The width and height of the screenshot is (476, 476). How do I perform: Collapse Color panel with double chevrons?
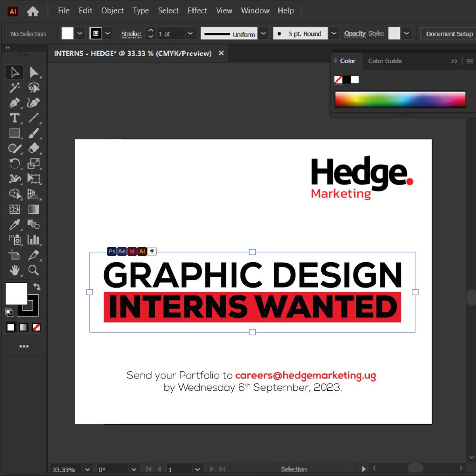pyautogui.click(x=454, y=61)
